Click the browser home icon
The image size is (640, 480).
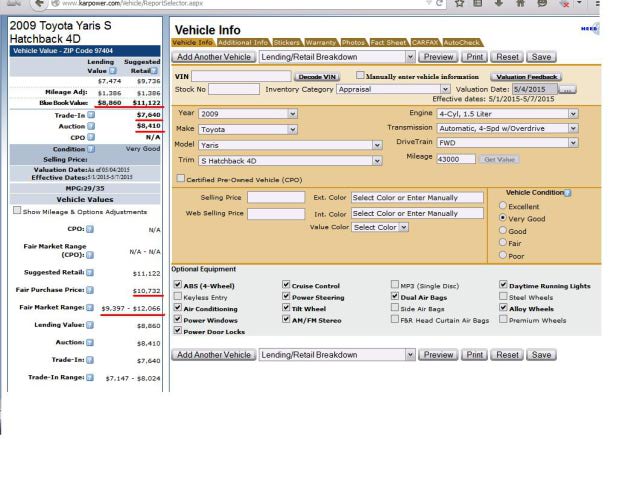point(520,3)
